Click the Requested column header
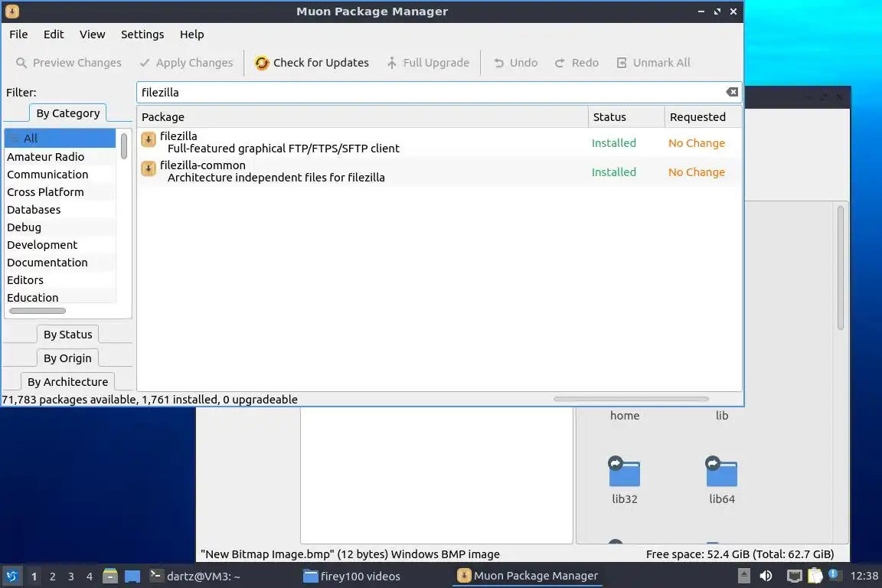This screenshot has height=588, width=882. tap(703, 117)
